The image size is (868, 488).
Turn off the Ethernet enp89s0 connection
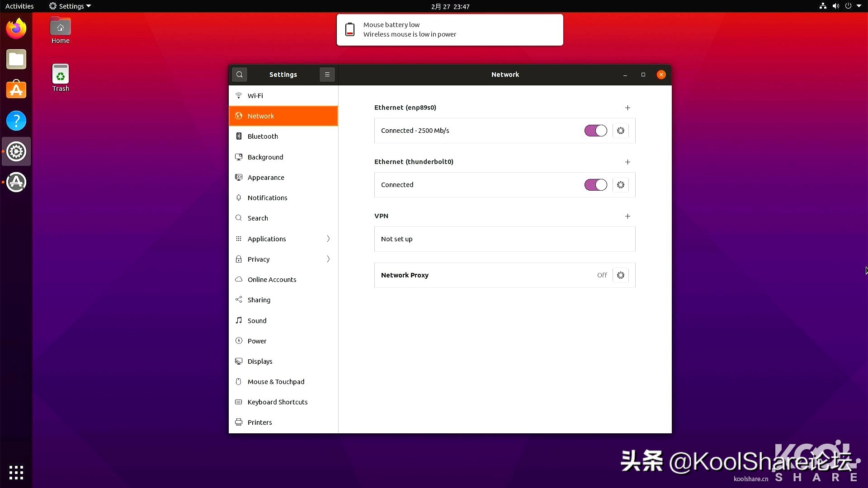pyautogui.click(x=595, y=131)
